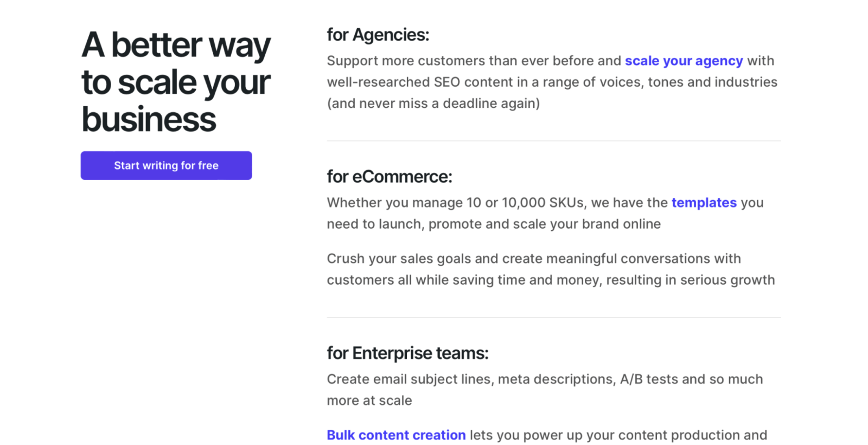Click the for Agencies: heading
This screenshot has width=868, height=445.
pyautogui.click(x=378, y=35)
